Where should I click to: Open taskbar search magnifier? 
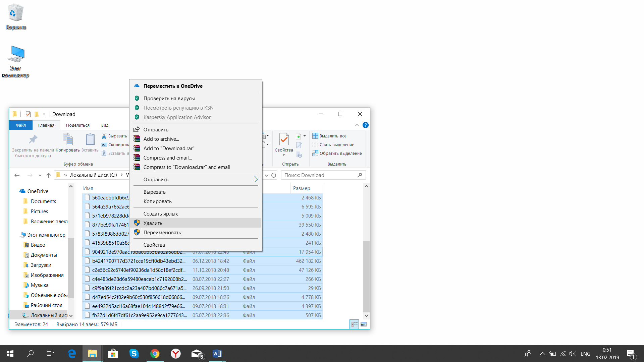point(30,354)
